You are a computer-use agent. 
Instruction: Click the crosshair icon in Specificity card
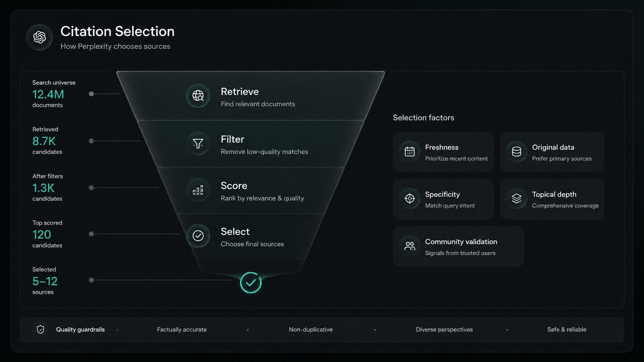click(410, 199)
